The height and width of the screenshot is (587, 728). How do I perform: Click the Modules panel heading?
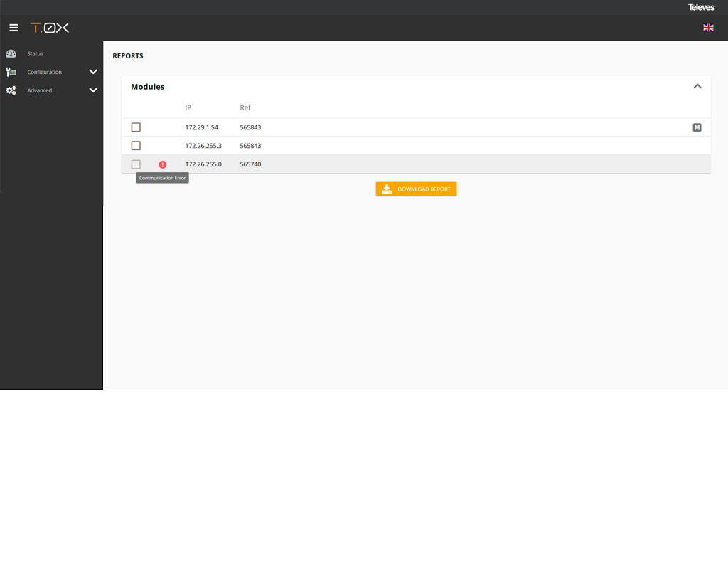coord(148,87)
